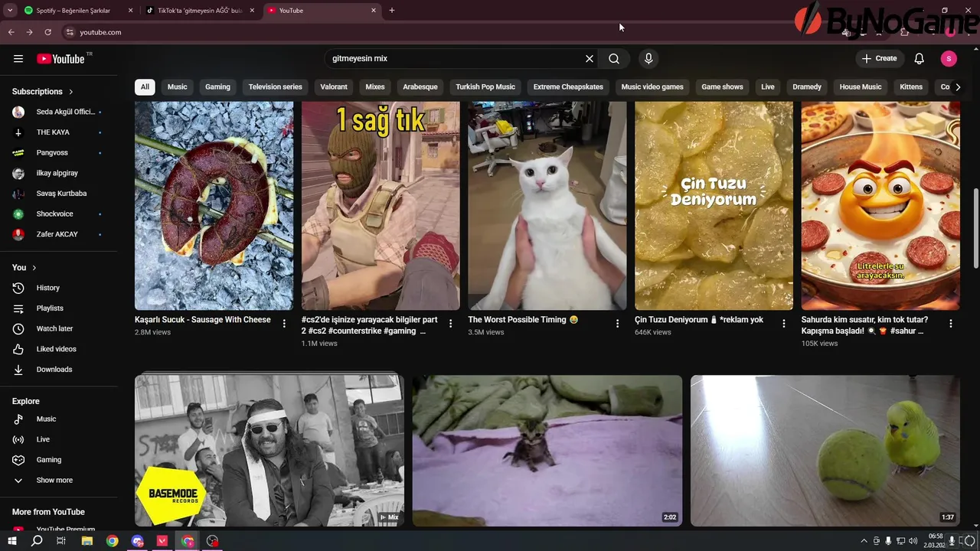Viewport: 980px width, 551px height.
Task: Open Playlists in the sidebar
Action: point(59,308)
